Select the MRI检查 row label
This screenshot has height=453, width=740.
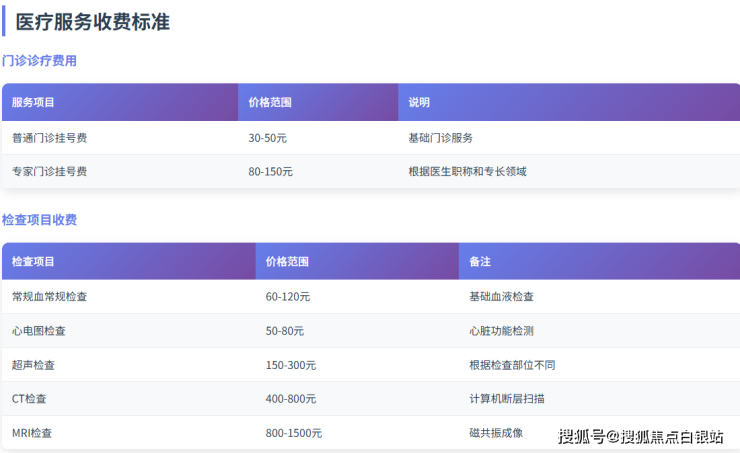coord(32,433)
